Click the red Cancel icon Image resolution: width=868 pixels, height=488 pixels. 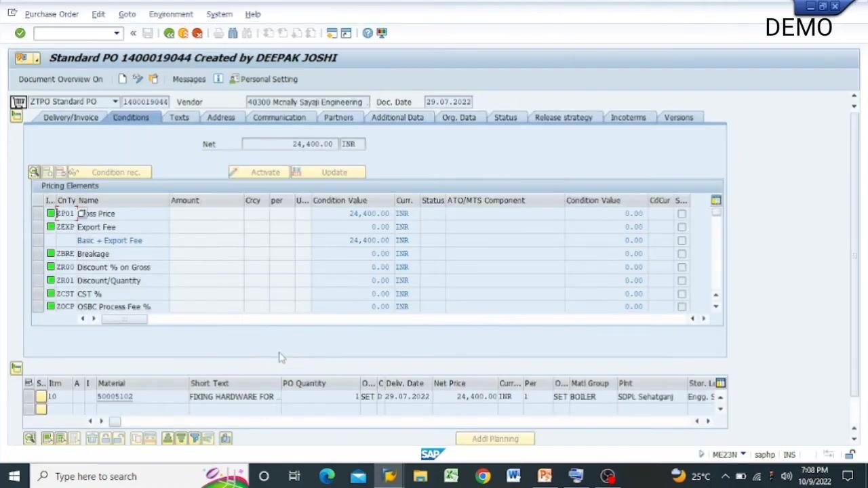pos(197,33)
